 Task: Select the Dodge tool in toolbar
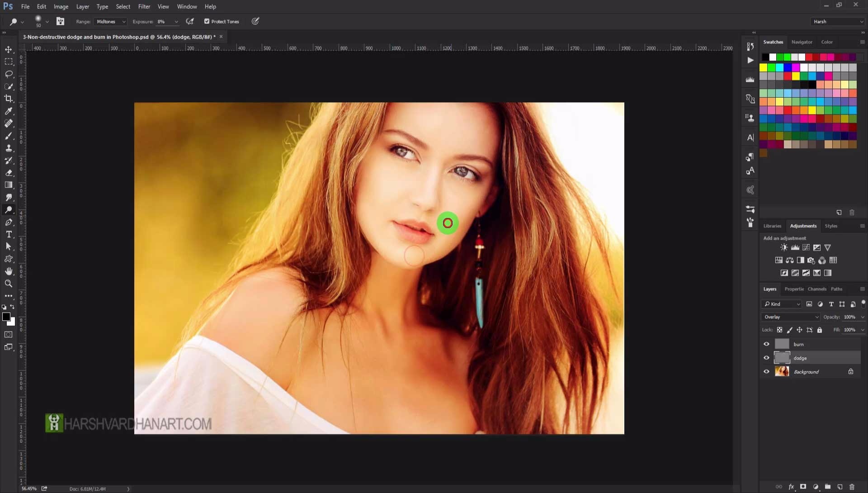[x=9, y=209]
